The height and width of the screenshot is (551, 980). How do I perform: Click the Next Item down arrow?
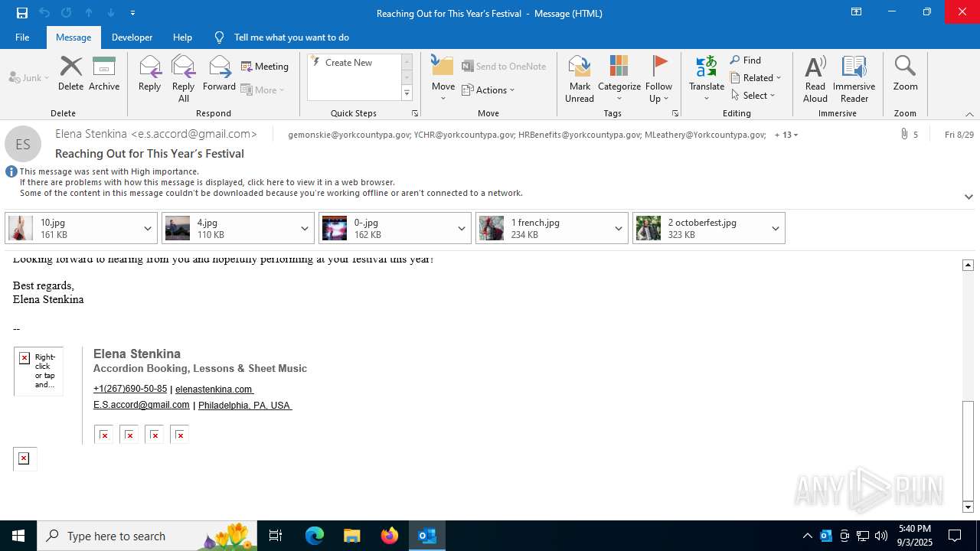(111, 13)
